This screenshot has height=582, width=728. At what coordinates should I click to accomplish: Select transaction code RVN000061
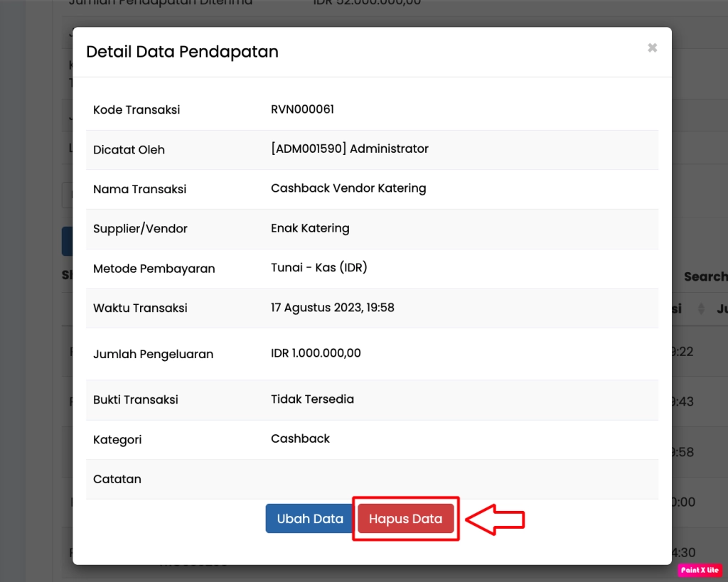[x=302, y=109]
